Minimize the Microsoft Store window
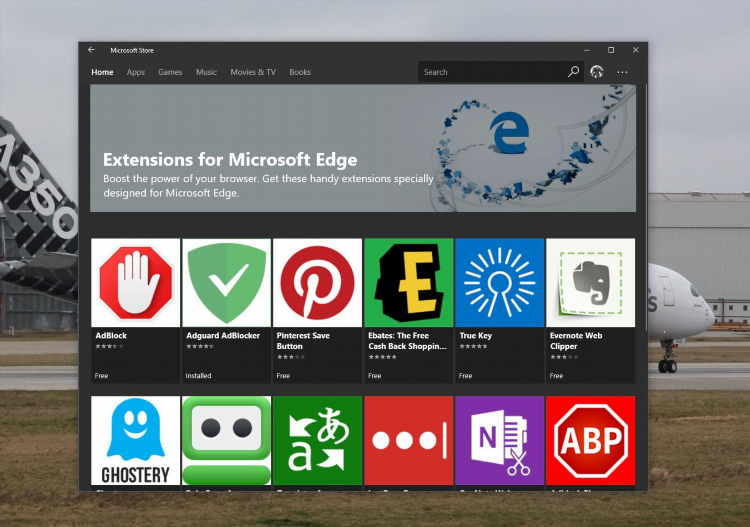Viewport: 750px width, 527px height. [x=586, y=50]
